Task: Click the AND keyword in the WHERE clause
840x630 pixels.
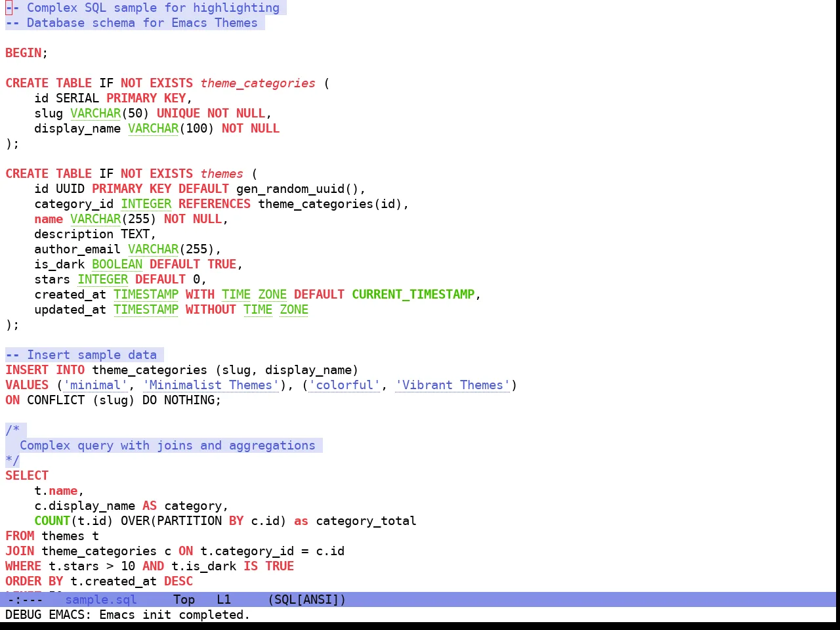Action: click(153, 566)
